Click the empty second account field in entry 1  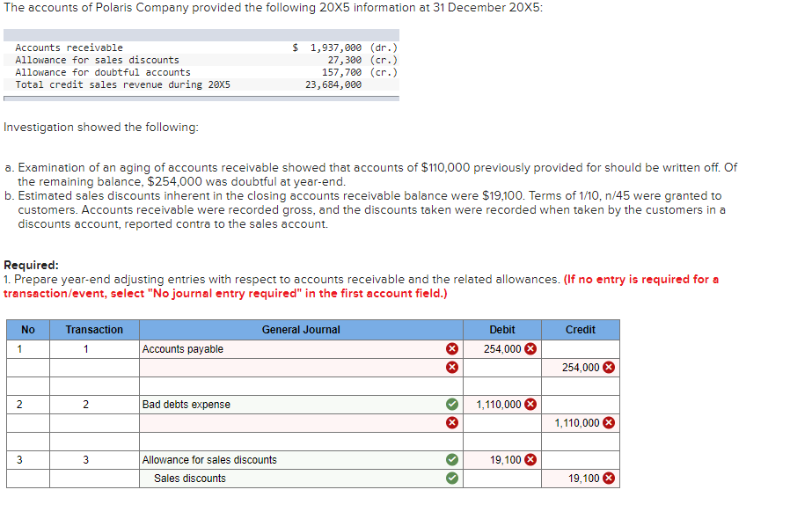click(290, 367)
